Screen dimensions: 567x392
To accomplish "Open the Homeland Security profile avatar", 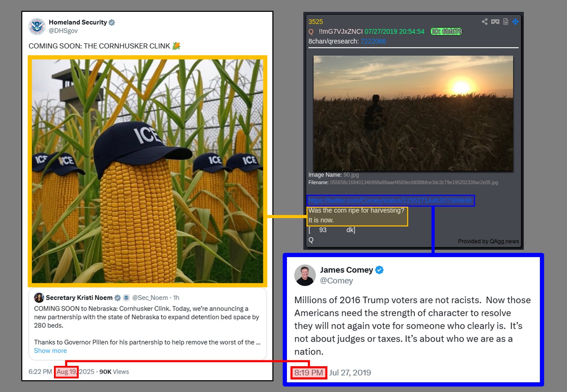I will click(37, 26).
